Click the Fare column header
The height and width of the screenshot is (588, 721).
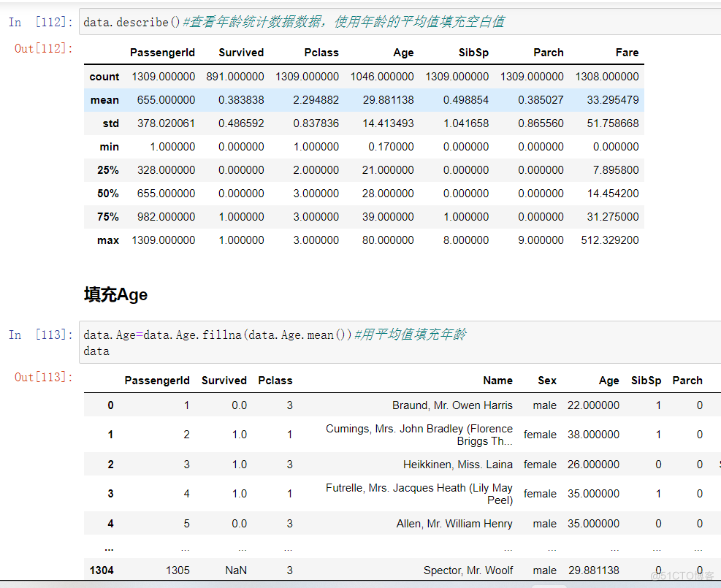coord(627,53)
